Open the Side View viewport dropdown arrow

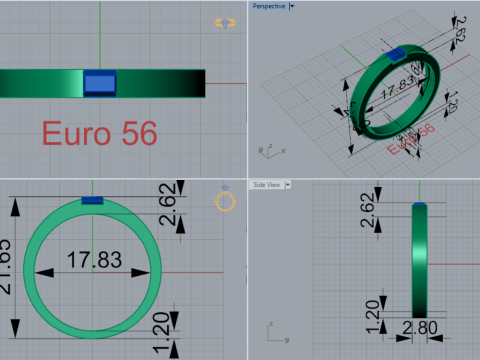point(288,185)
